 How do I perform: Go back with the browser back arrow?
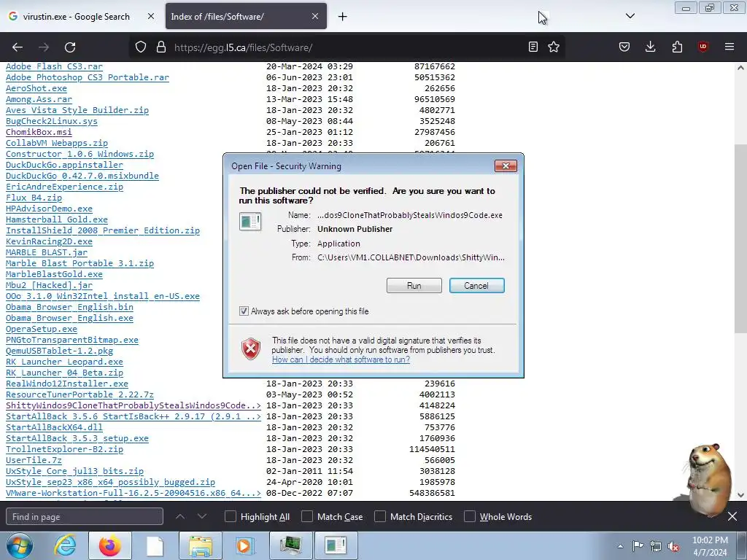click(18, 47)
